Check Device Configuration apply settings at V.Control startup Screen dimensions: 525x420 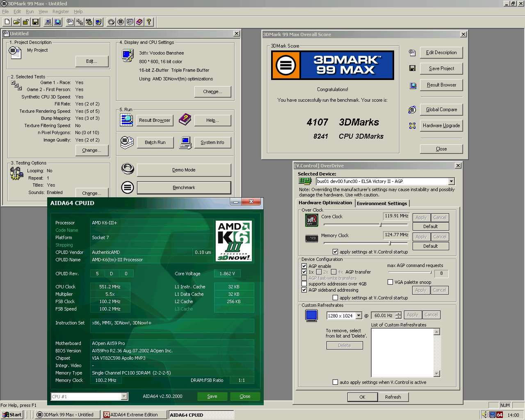click(x=336, y=297)
